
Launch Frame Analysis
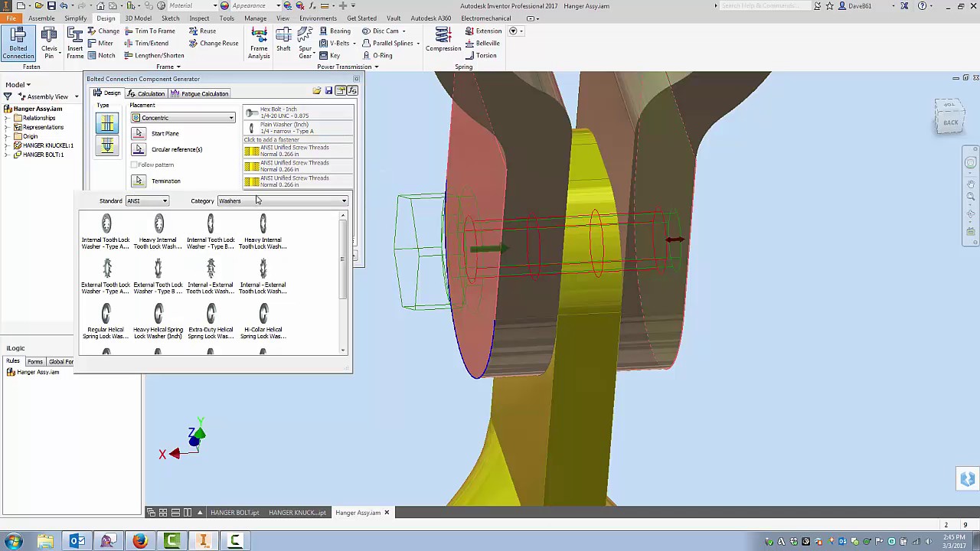coord(259,43)
